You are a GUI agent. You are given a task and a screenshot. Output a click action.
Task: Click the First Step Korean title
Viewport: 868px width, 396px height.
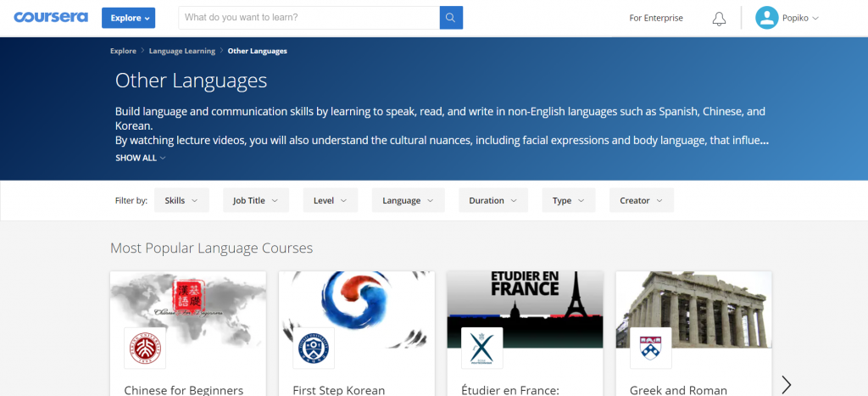click(339, 390)
